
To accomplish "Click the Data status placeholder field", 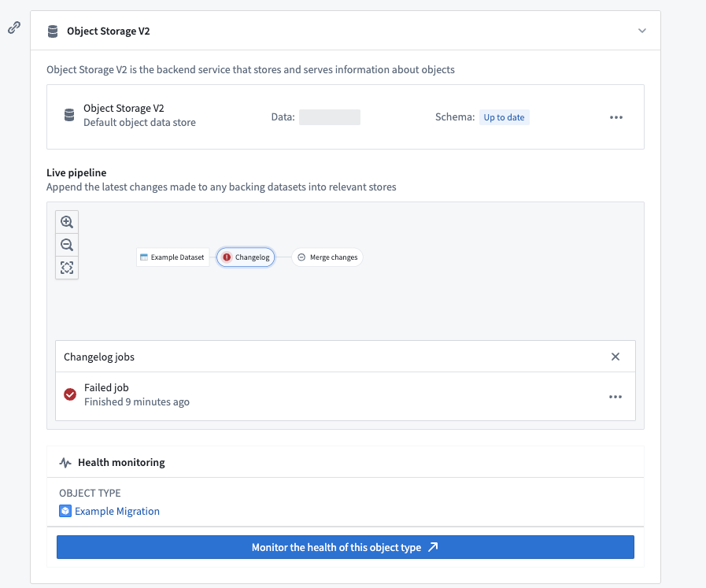I will [x=330, y=117].
